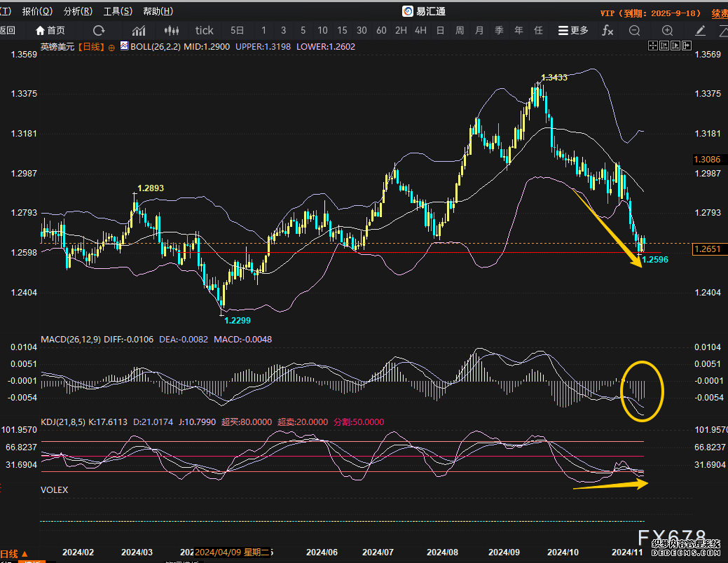Open the 帮助(H) menu

[x=158, y=11]
